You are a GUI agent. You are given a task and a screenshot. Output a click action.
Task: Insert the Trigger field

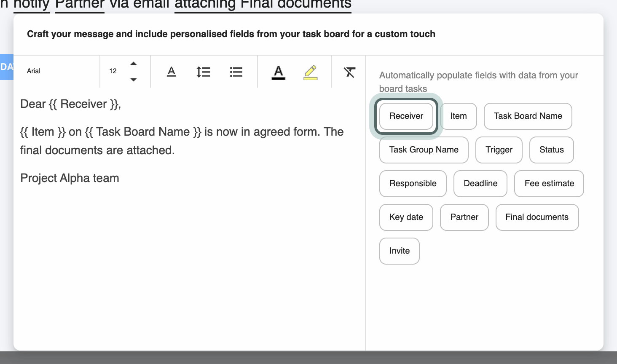499,150
